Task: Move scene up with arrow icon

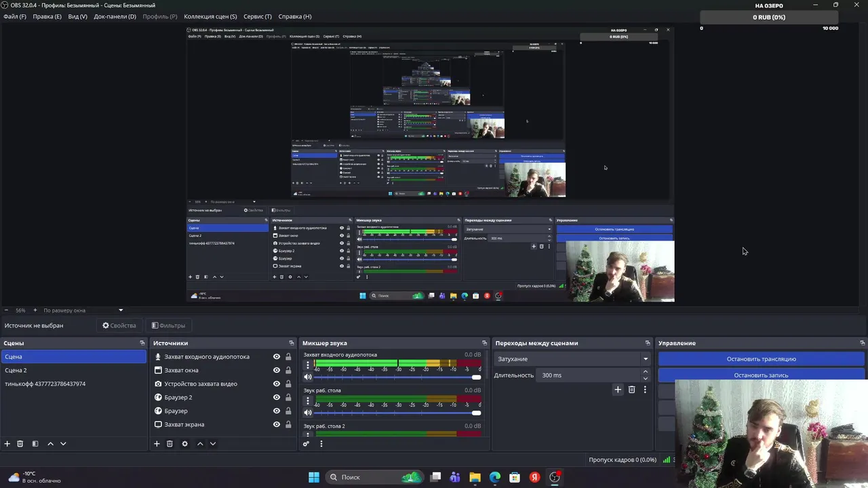Action: 50,444
